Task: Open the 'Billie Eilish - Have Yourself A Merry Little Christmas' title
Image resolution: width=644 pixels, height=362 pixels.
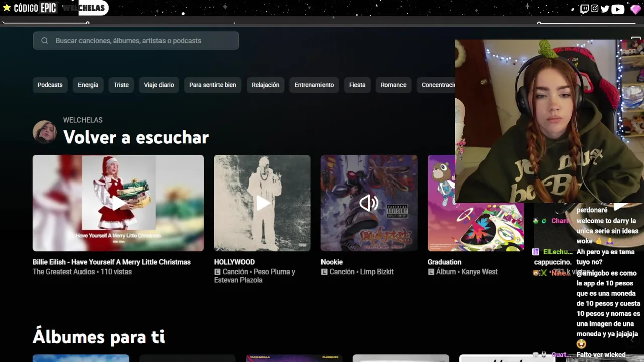Action: 112,262
